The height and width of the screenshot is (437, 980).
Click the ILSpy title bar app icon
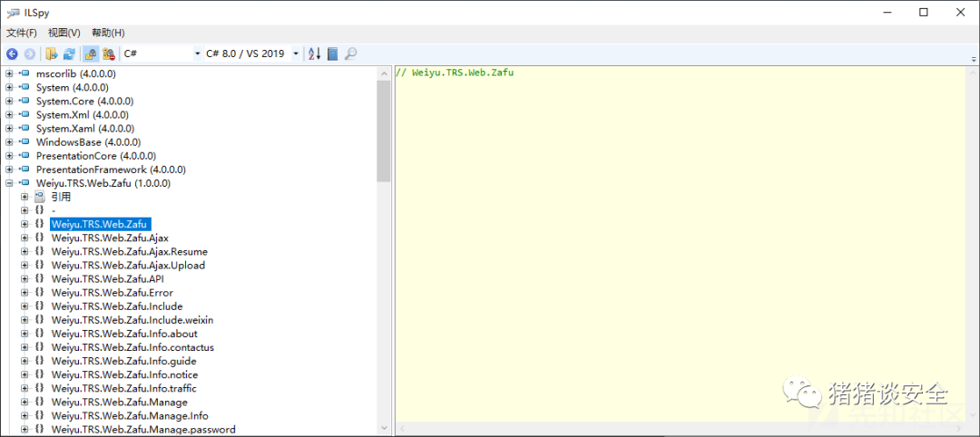pos(13,12)
